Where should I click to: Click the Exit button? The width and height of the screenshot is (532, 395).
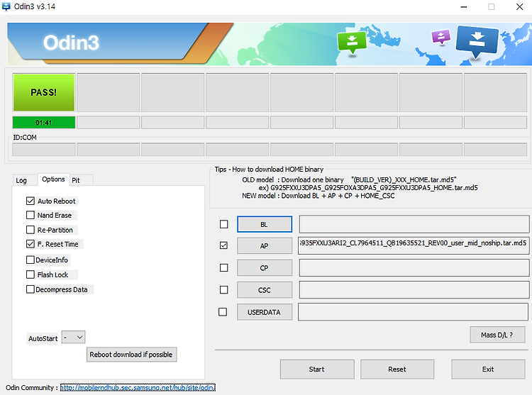tap(488, 369)
